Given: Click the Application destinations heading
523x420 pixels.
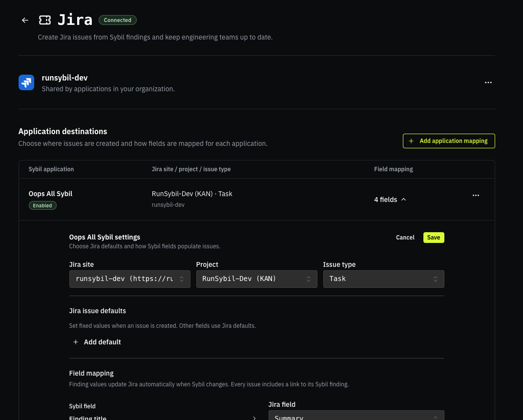Looking at the screenshot, I should (x=63, y=132).
